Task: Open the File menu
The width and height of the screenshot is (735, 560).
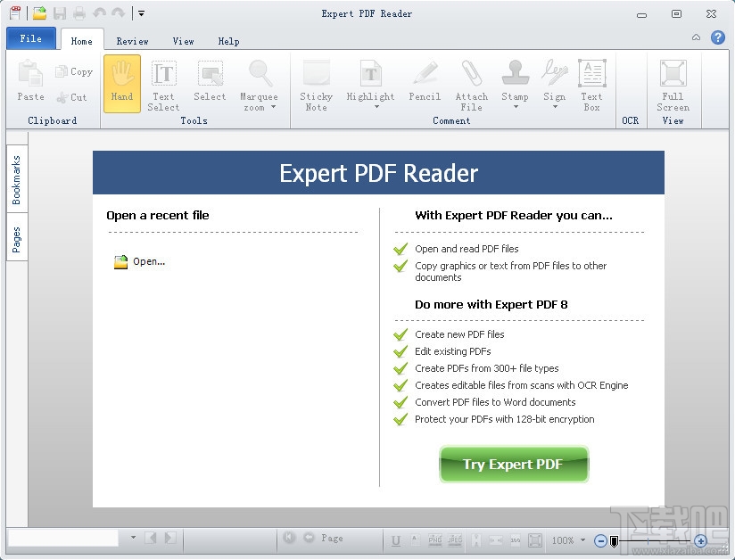Action: [31, 38]
